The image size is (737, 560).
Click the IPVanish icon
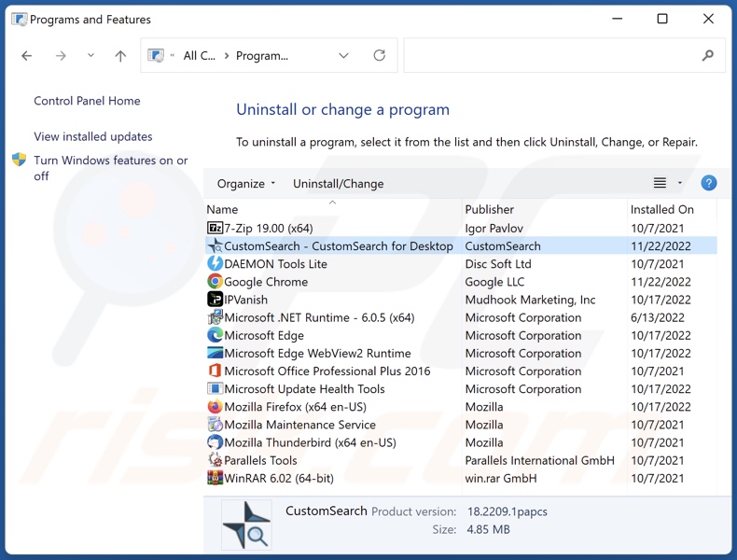pos(215,299)
